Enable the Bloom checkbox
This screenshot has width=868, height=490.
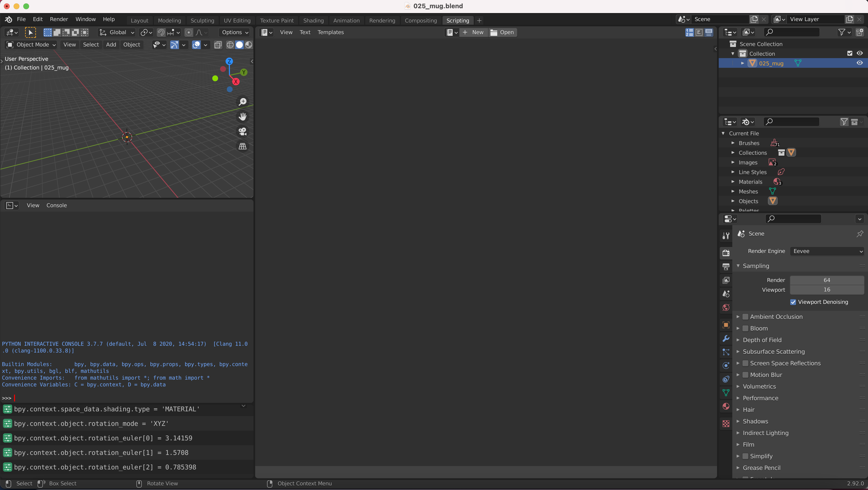tap(745, 329)
